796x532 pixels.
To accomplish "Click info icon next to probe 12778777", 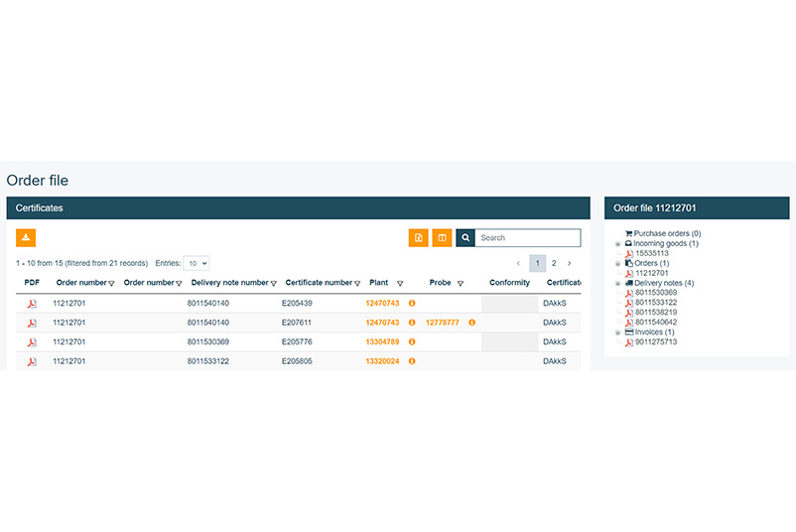I will click(x=471, y=323).
